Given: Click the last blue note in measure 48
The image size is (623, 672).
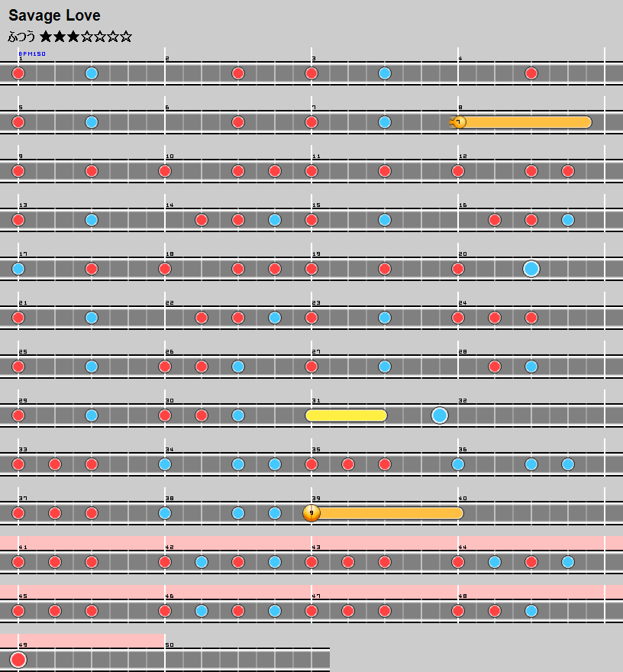Looking at the screenshot, I should (x=531, y=611).
